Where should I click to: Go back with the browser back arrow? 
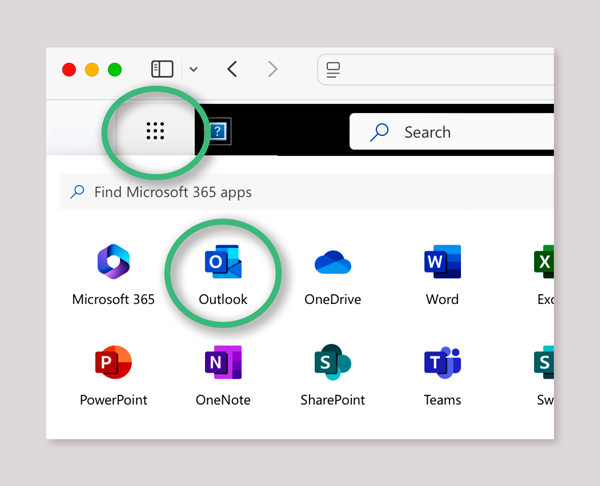point(232,69)
